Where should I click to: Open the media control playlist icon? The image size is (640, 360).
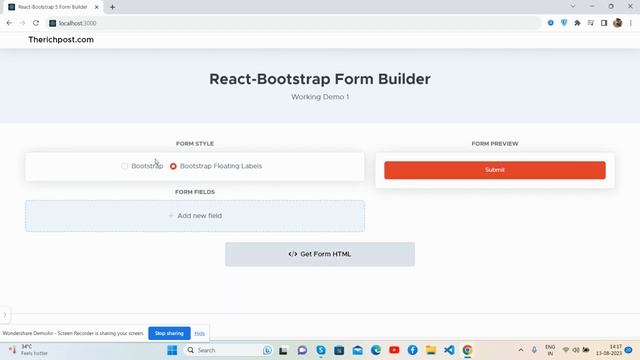(x=591, y=23)
